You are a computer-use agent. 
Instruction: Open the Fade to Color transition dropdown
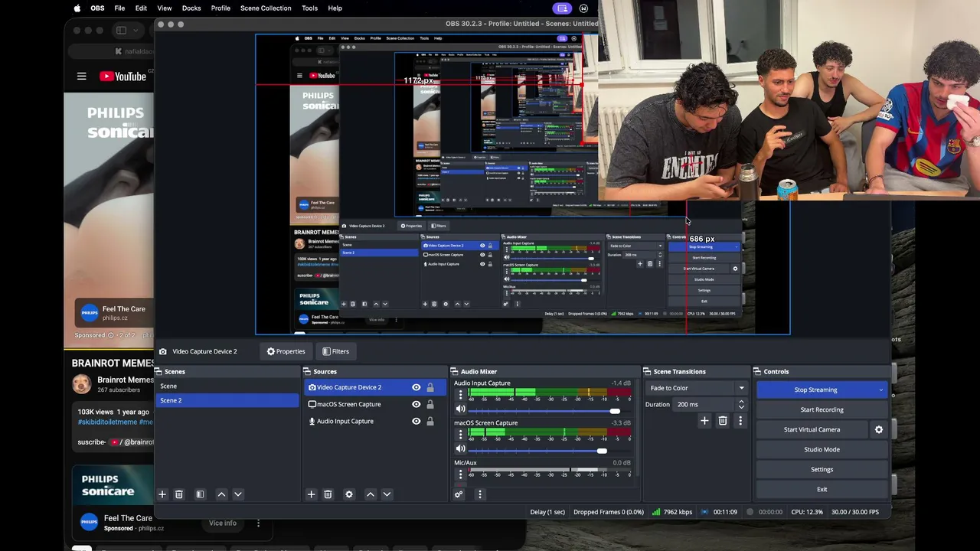(x=696, y=388)
